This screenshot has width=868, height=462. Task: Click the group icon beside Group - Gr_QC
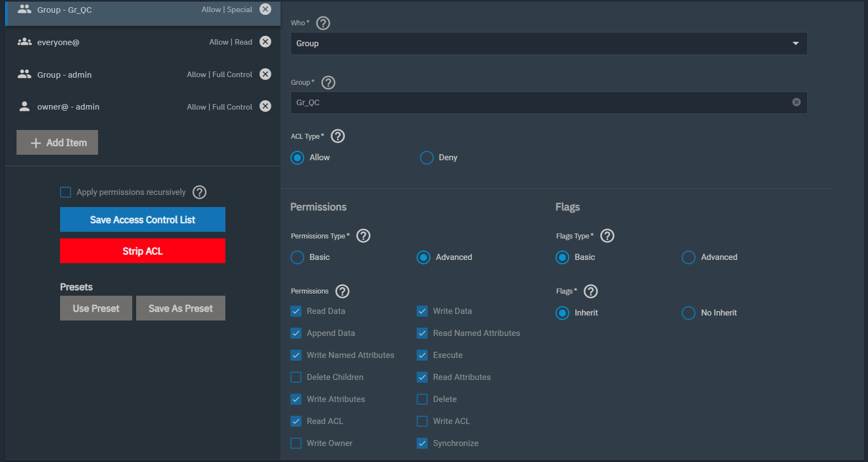(x=24, y=9)
